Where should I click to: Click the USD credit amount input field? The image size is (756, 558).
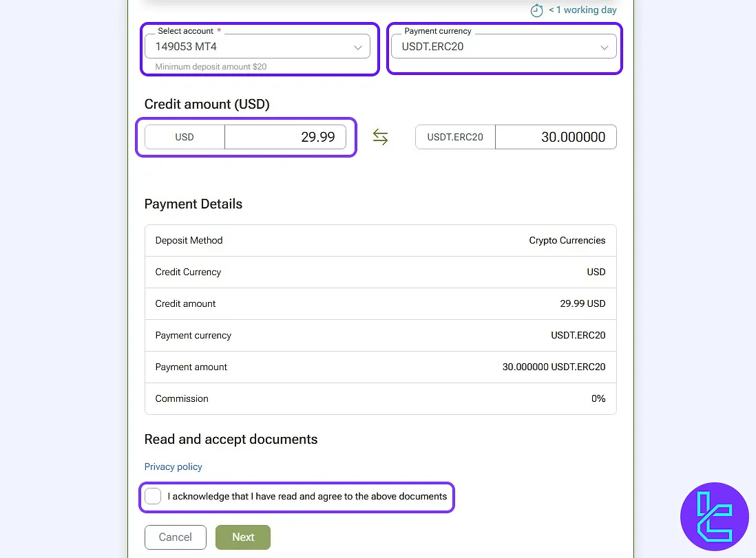[x=286, y=137]
